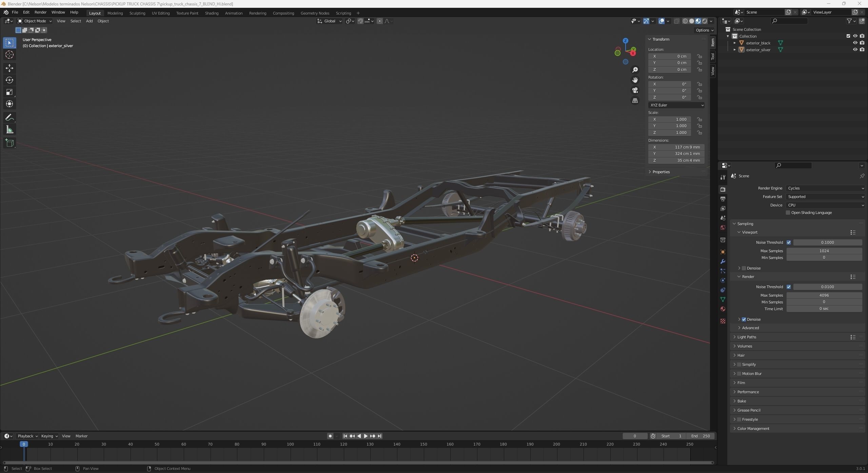The height and width of the screenshot is (473, 868).
Task: Choose the Add Cube tool
Action: point(9,143)
